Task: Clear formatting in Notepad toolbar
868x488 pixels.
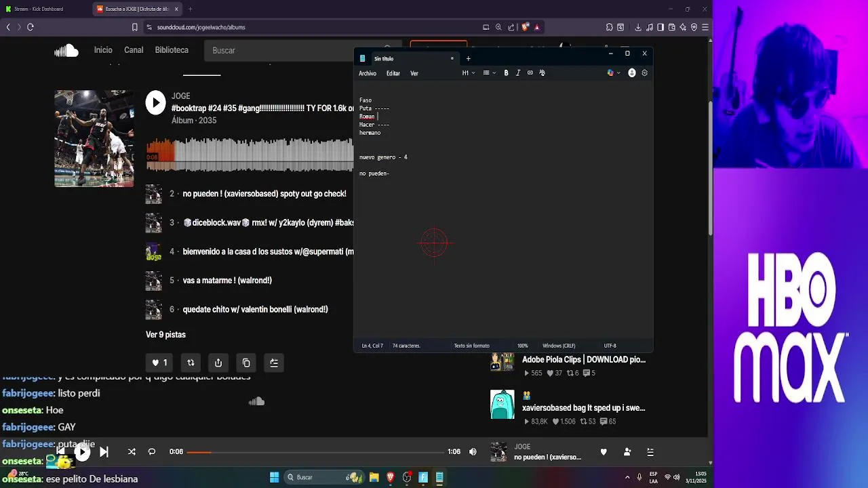Action: point(542,73)
